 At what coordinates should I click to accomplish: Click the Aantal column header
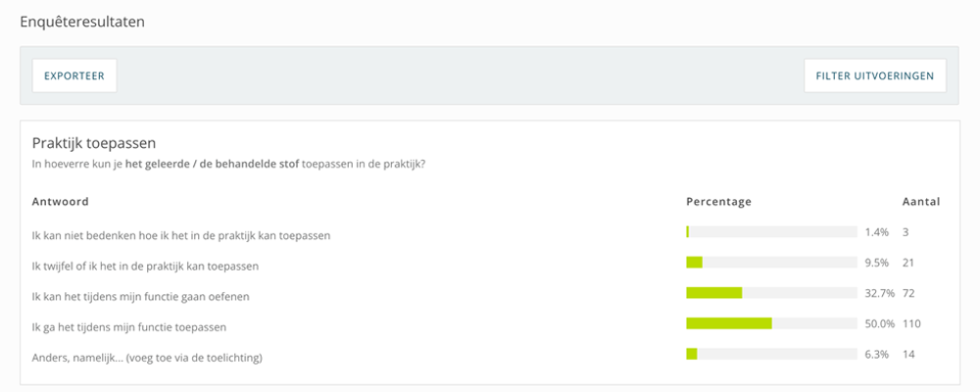(920, 202)
